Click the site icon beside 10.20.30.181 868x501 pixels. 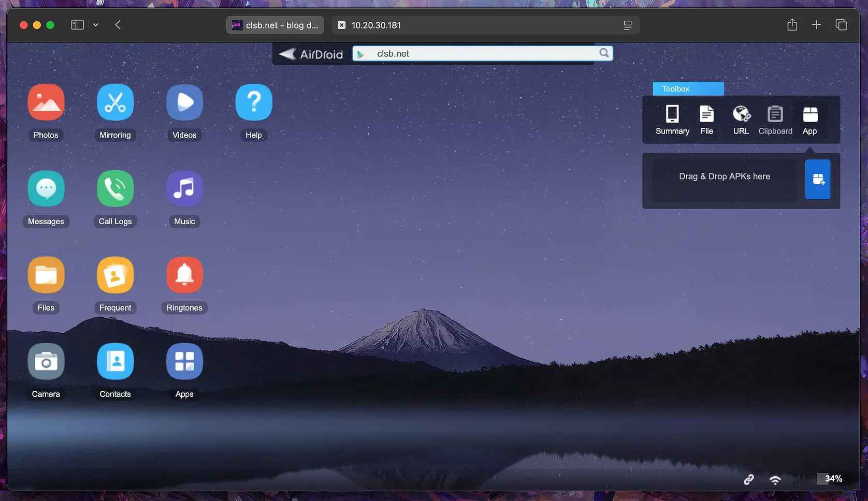click(341, 25)
